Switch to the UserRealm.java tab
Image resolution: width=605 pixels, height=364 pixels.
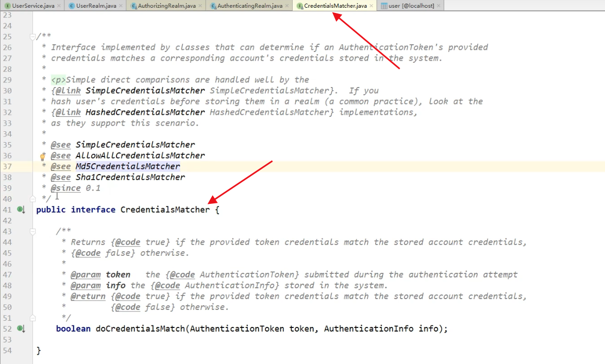pyautogui.click(x=96, y=6)
